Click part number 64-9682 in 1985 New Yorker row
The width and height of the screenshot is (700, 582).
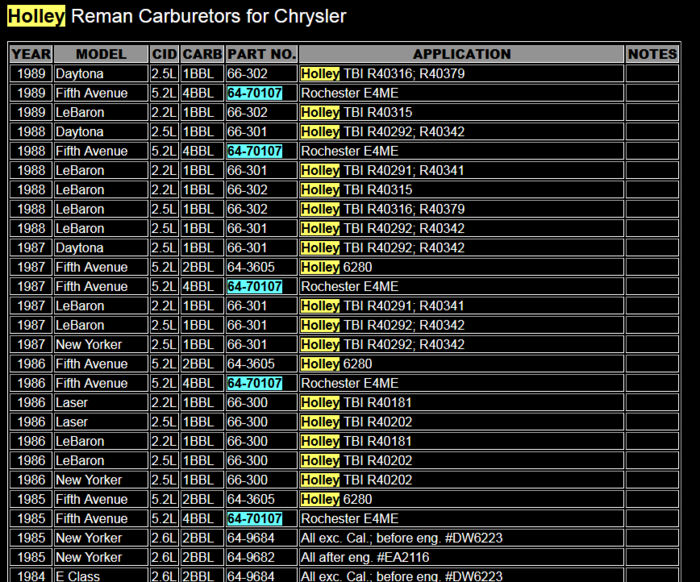tap(251, 557)
